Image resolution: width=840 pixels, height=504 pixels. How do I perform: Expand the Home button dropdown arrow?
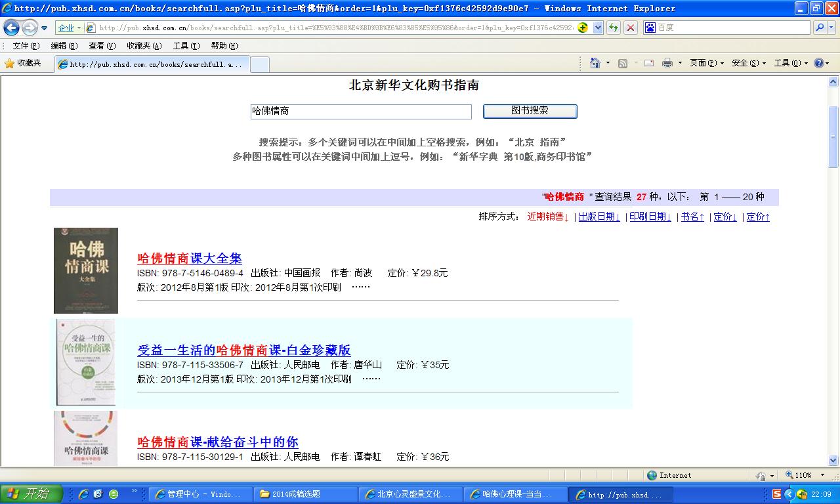tap(608, 63)
